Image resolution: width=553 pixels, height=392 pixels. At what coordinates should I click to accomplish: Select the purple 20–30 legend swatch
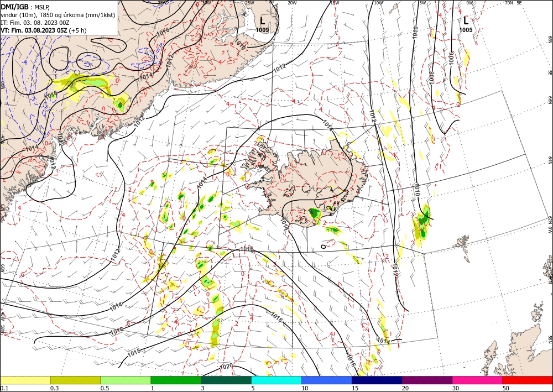427,380
